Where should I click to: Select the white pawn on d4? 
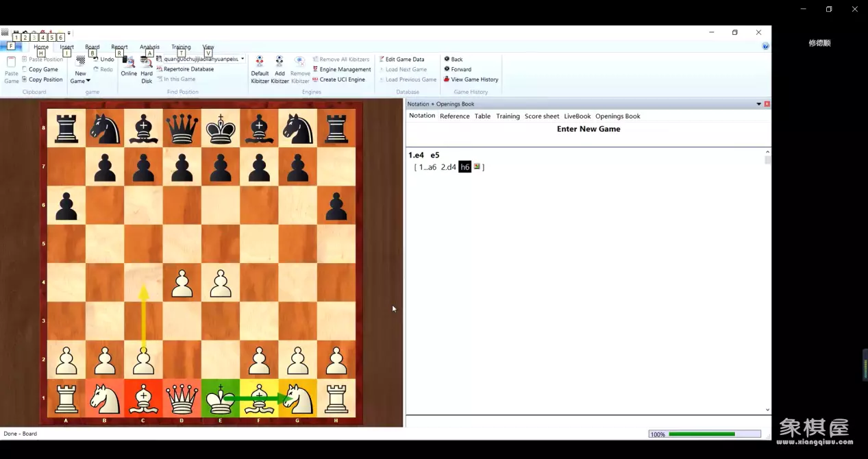point(182,283)
